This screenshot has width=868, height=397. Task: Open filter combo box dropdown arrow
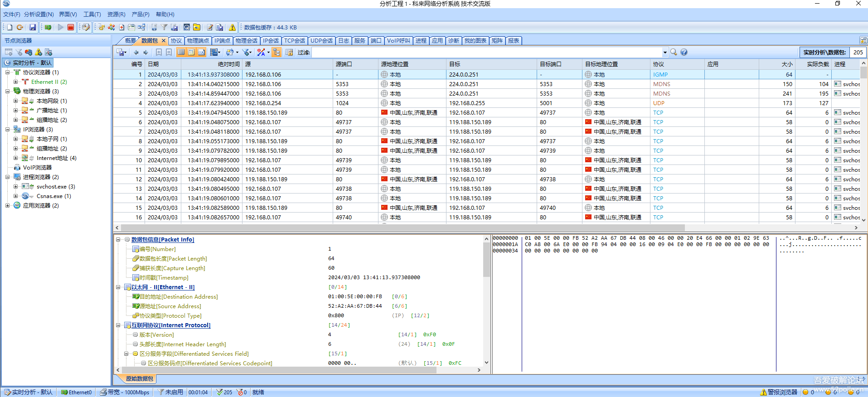click(x=665, y=53)
